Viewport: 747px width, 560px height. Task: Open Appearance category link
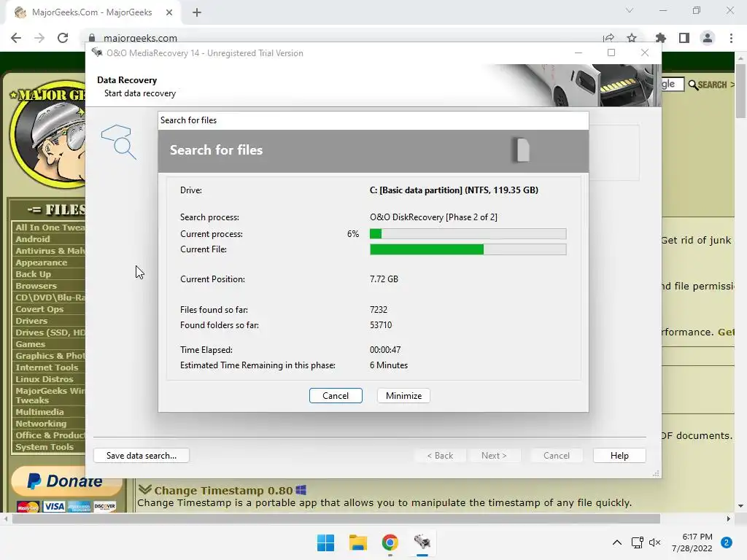[42, 262]
